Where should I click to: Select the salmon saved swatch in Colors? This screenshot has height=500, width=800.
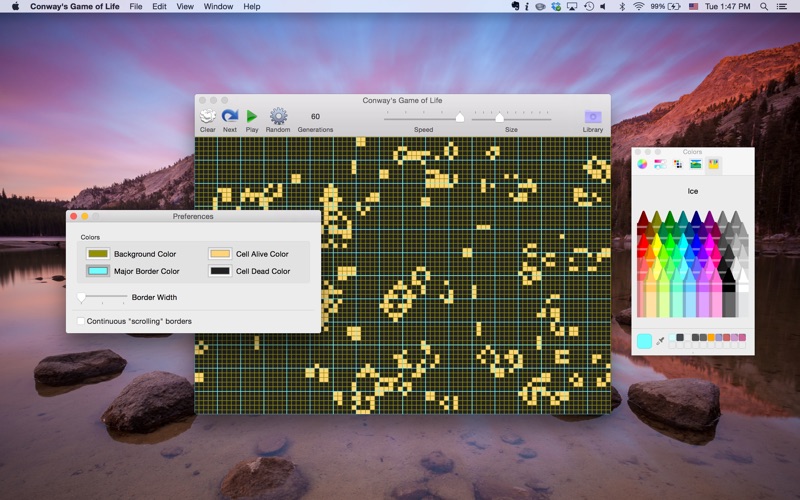point(727,338)
